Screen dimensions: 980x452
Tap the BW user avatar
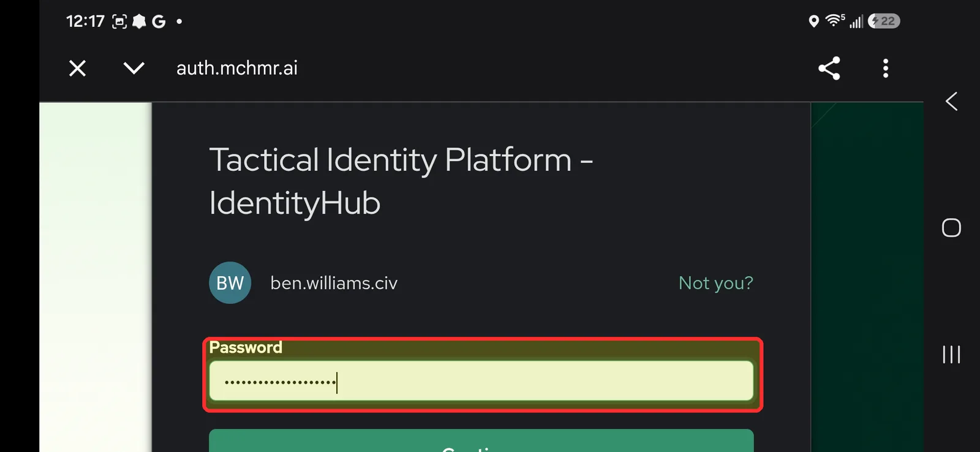point(230,283)
